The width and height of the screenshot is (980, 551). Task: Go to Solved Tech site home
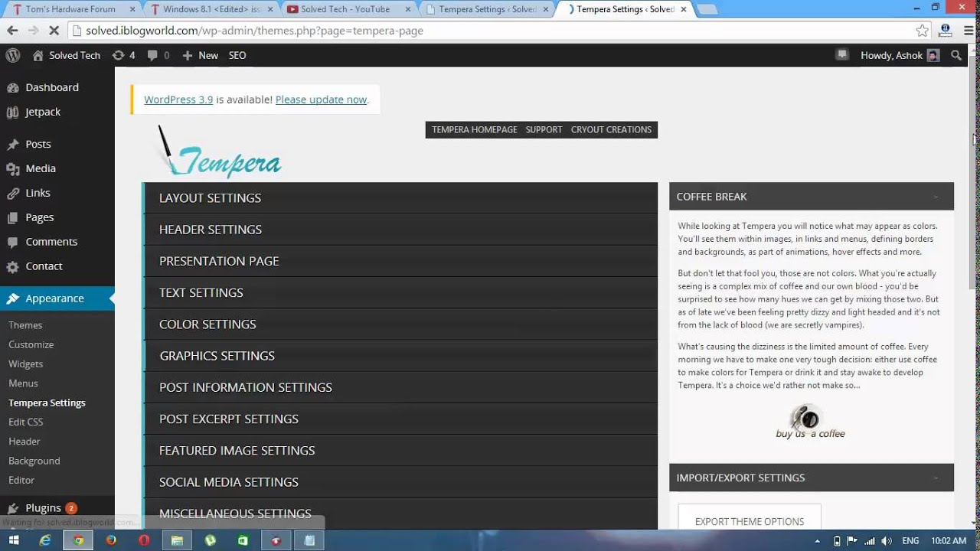(67, 55)
